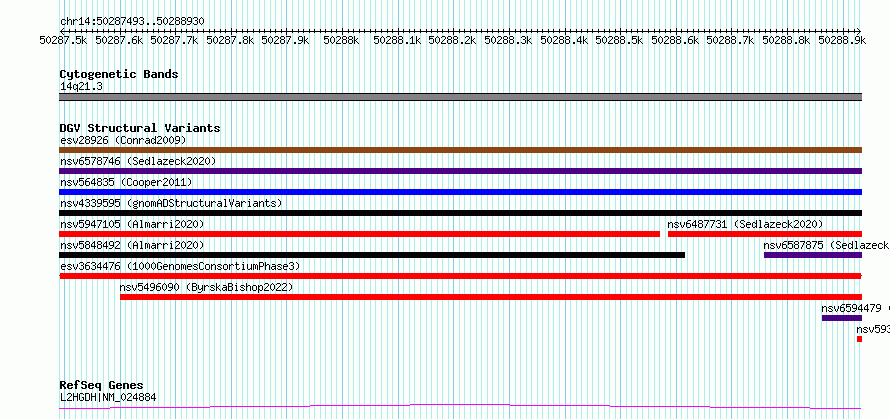Click the 50287.8k ruler tick label
The image size is (890, 419).
[x=230, y=40]
